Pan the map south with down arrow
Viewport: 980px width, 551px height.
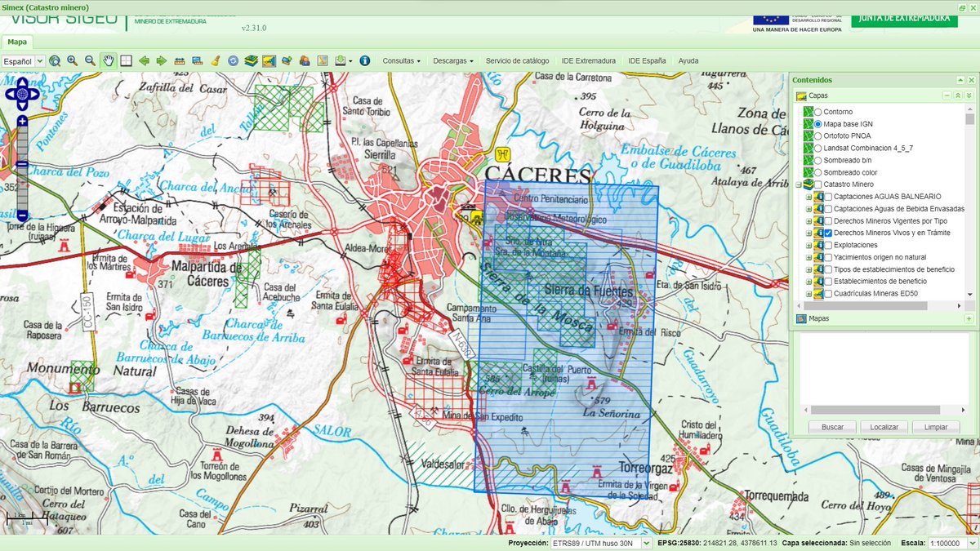pyautogui.click(x=22, y=106)
